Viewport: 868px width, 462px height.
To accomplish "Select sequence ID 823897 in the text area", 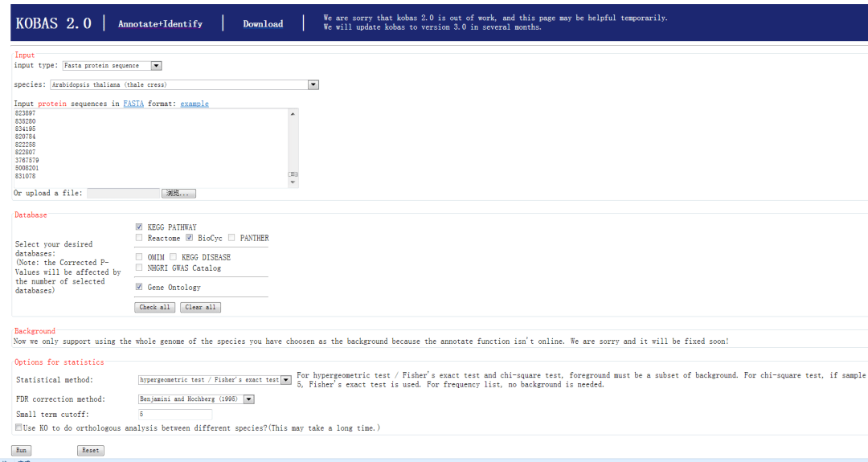I will [x=26, y=113].
